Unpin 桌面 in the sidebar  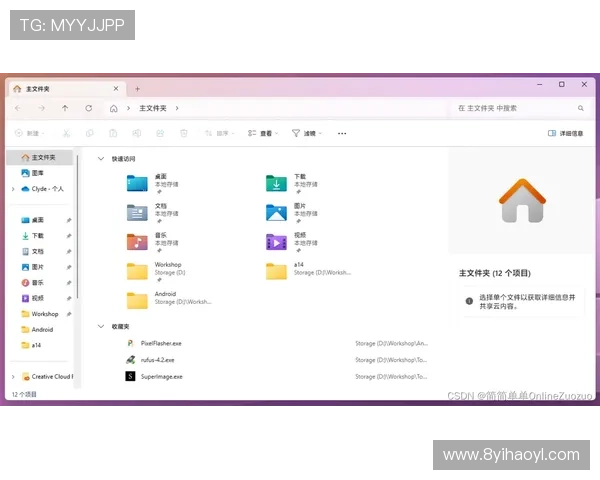coord(69,220)
